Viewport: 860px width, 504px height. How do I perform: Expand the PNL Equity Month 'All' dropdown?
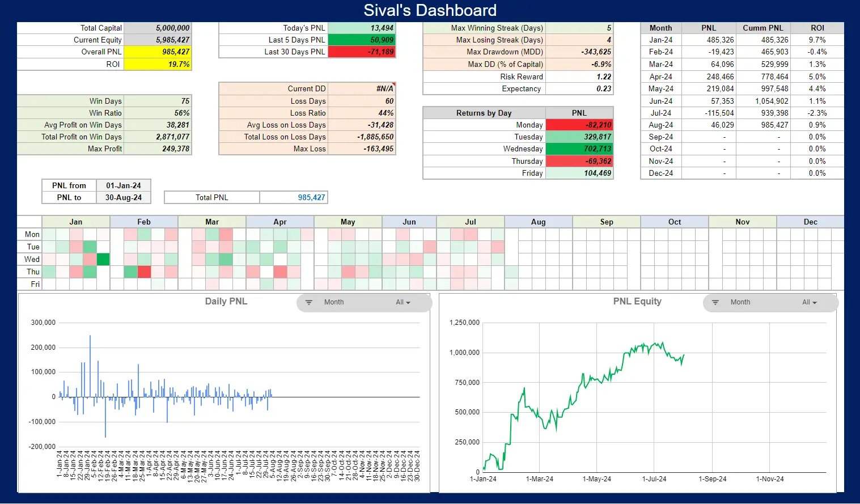[x=810, y=302]
